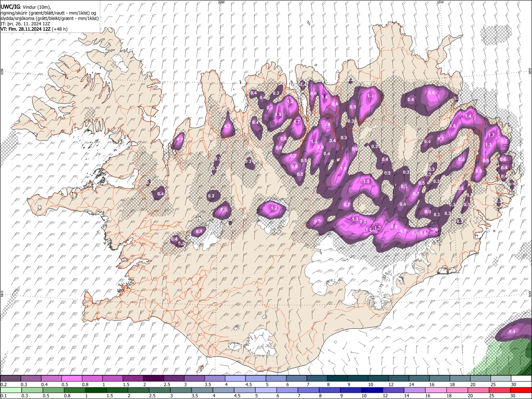This screenshot has width=532, height=399.
Task: Click the snow scale swatch between 1.5 and 2
Action: click(x=133, y=379)
